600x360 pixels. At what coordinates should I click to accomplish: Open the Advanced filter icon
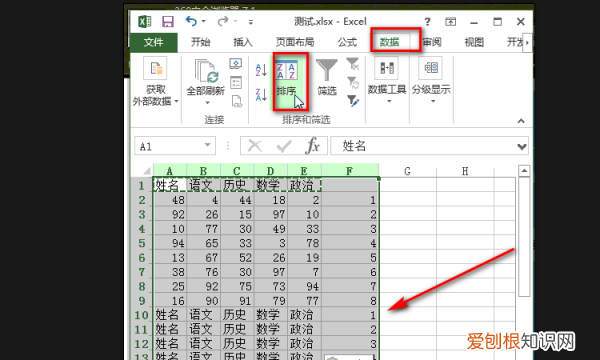point(352,101)
